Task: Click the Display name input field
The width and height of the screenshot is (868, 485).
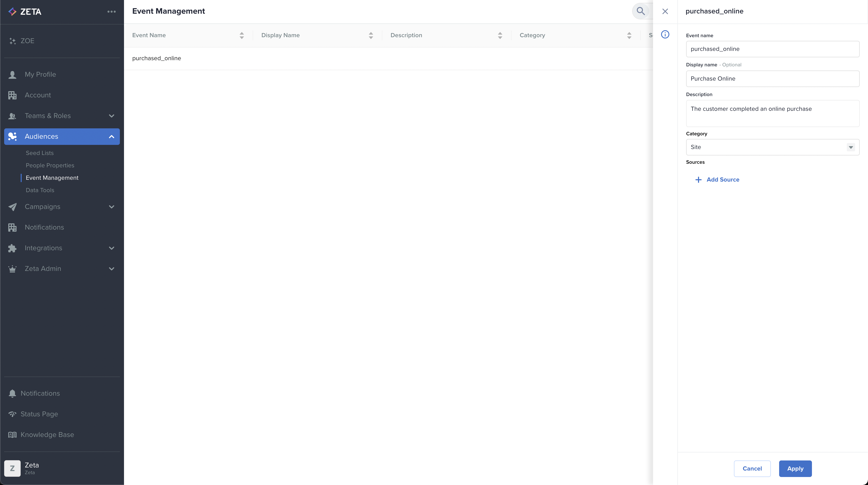Action: click(772, 79)
